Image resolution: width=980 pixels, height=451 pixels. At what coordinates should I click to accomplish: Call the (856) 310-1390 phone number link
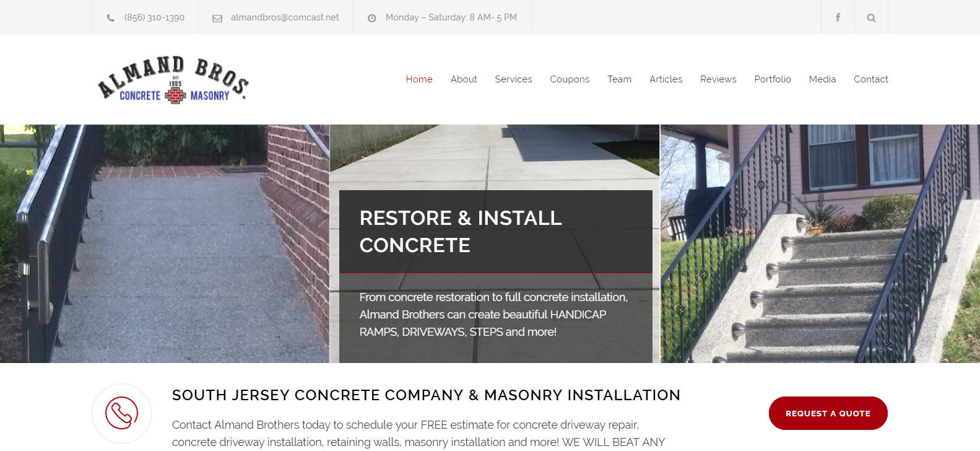154,17
